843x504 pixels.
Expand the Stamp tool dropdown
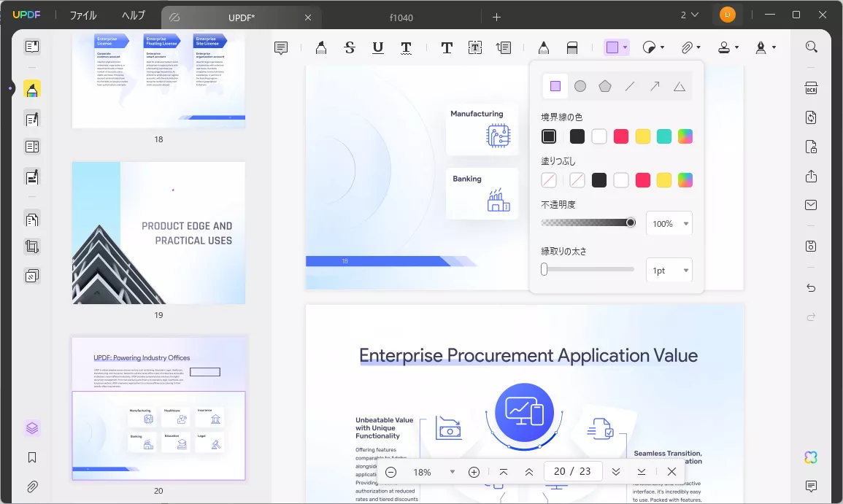[x=736, y=48]
